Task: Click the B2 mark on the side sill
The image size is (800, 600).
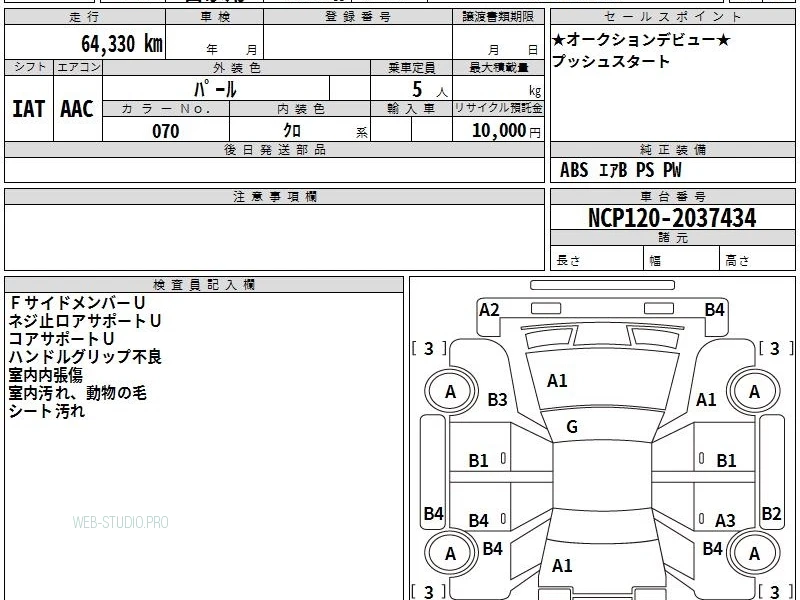Action: click(771, 514)
